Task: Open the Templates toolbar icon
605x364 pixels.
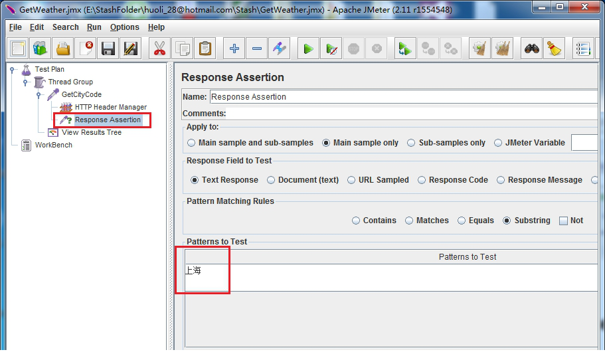Action: click(x=40, y=48)
